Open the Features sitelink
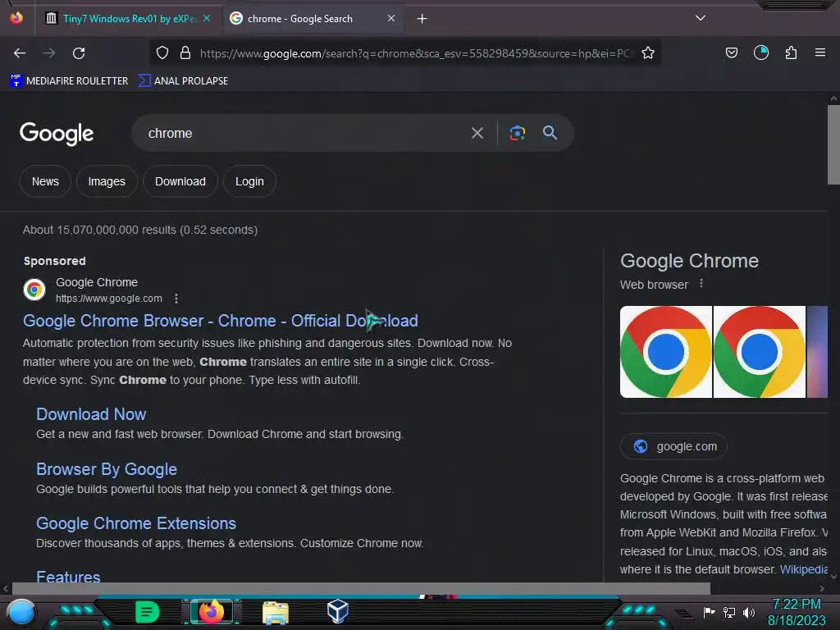Screen dimensions: 840x630 (x=68, y=577)
